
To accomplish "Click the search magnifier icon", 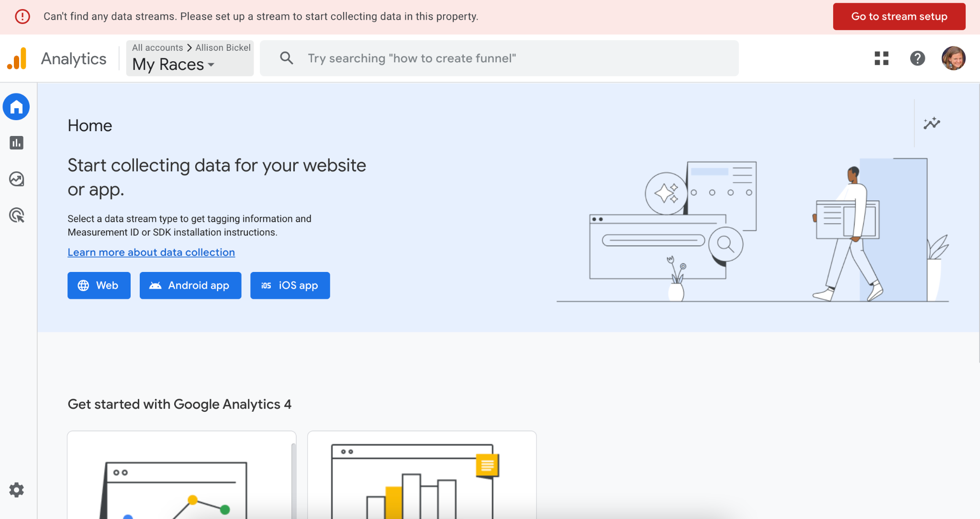I will (x=286, y=58).
